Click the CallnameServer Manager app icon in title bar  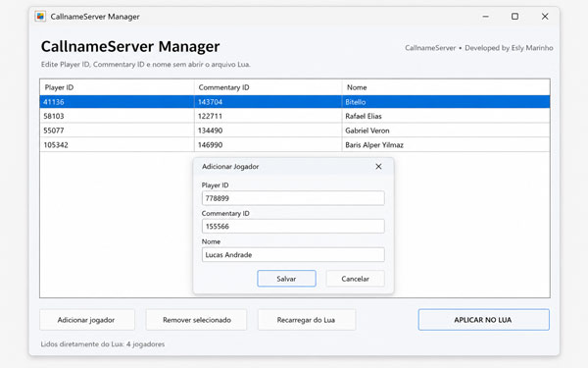pyautogui.click(x=40, y=16)
